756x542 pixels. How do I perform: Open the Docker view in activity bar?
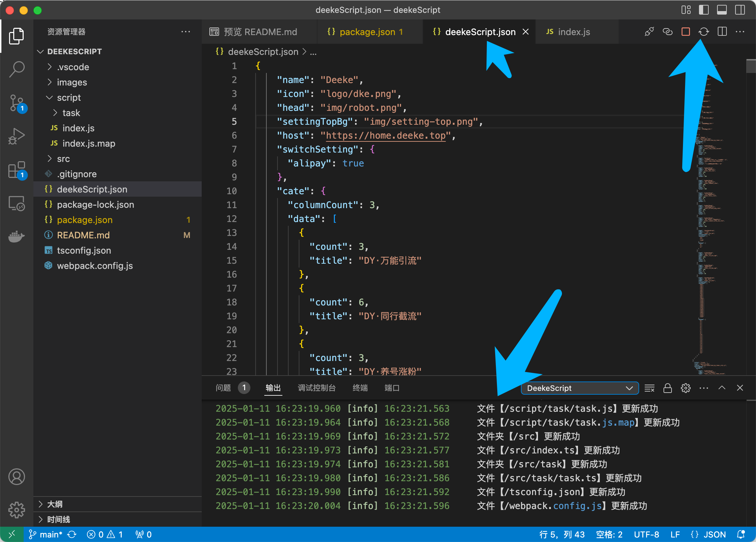[16, 237]
